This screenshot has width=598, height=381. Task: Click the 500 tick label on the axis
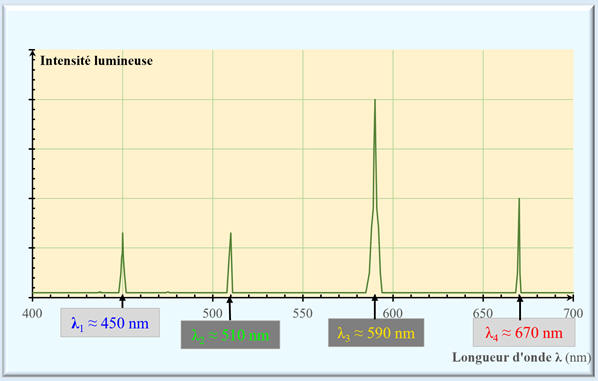pyautogui.click(x=212, y=313)
